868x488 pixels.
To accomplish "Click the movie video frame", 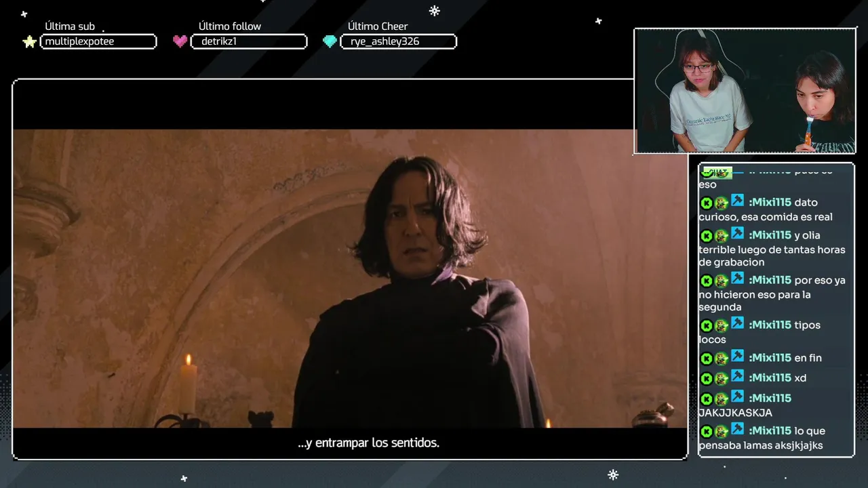I will tap(350, 278).
